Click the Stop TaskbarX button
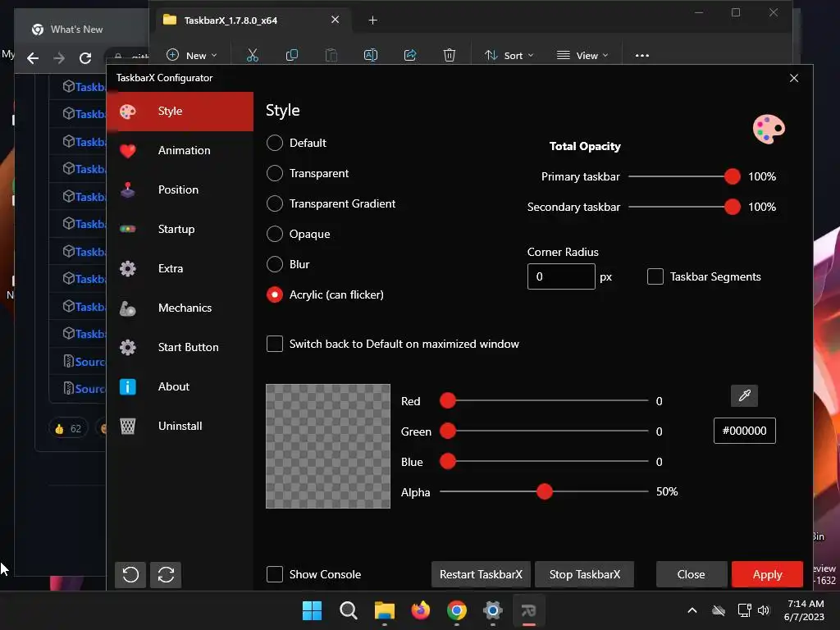 [584, 574]
